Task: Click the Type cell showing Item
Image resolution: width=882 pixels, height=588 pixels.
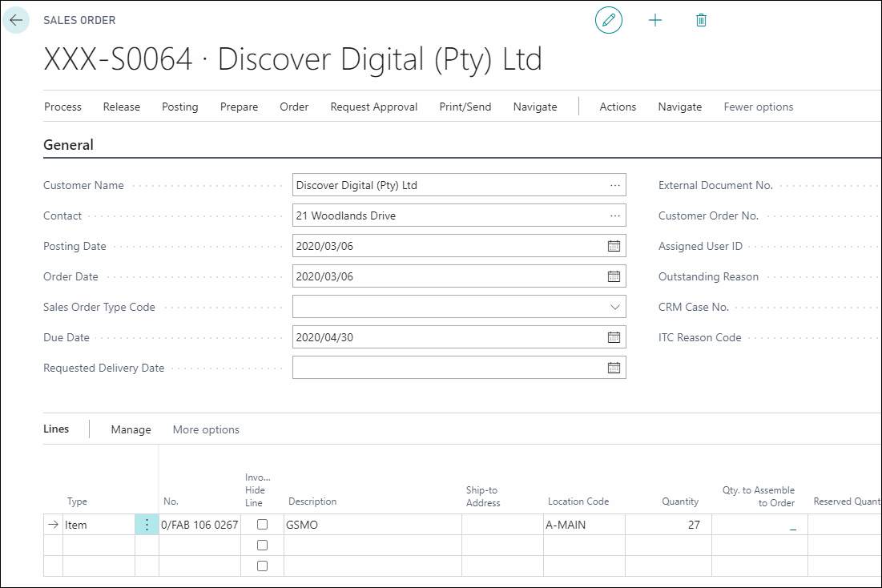Action: [99, 525]
